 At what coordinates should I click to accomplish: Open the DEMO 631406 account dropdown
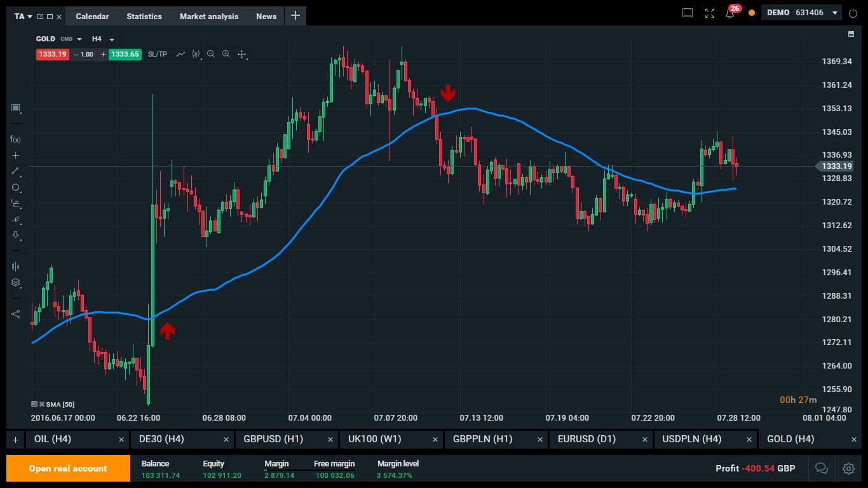834,13
